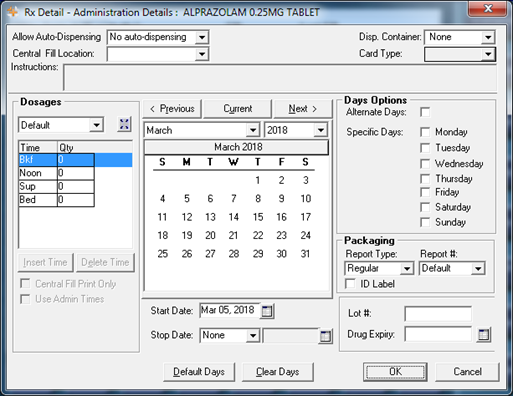Select March 14 on the calendar
The image size is (513, 396).
pyautogui.click(x=234, y=217)
